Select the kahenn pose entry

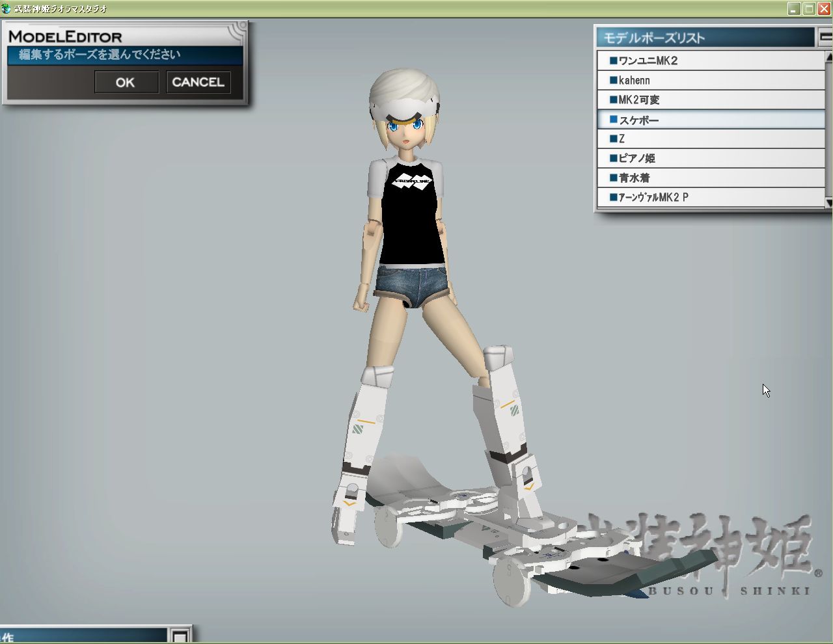point(711,80)
